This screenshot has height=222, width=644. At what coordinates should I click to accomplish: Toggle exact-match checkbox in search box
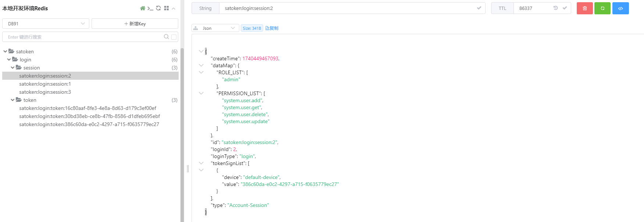[174, 37]
